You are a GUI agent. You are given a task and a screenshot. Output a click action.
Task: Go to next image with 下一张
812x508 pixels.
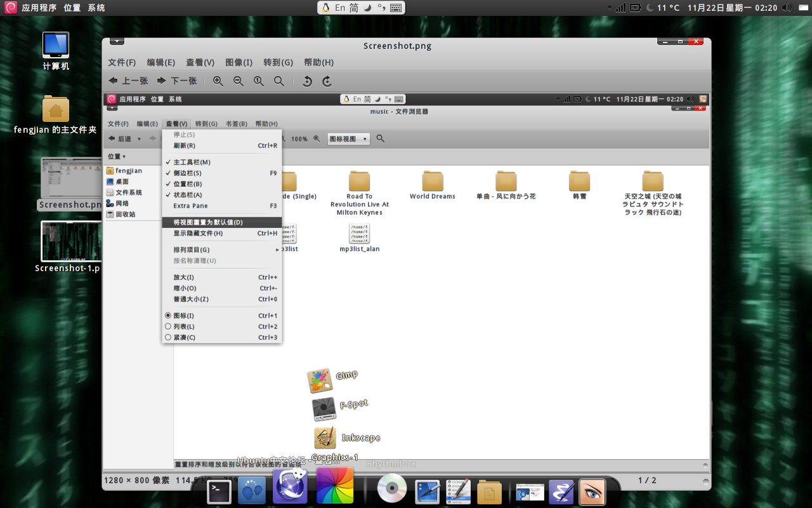coord(177,81)
